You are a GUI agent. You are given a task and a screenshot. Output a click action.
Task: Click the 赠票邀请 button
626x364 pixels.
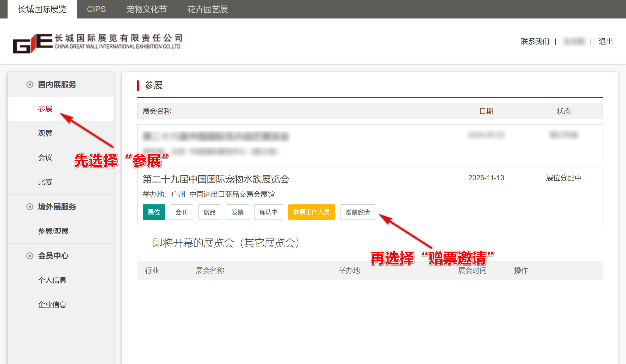pos(358,212)
